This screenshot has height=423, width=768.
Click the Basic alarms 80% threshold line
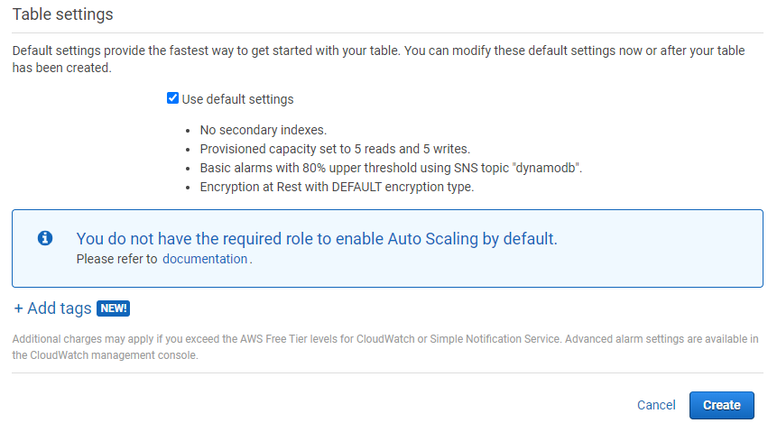[x=391, y=168]
